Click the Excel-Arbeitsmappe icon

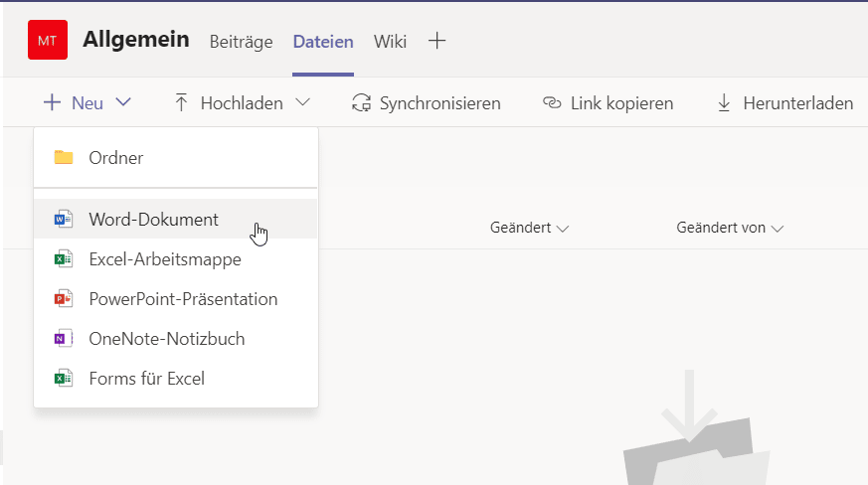tap(63, 259)
